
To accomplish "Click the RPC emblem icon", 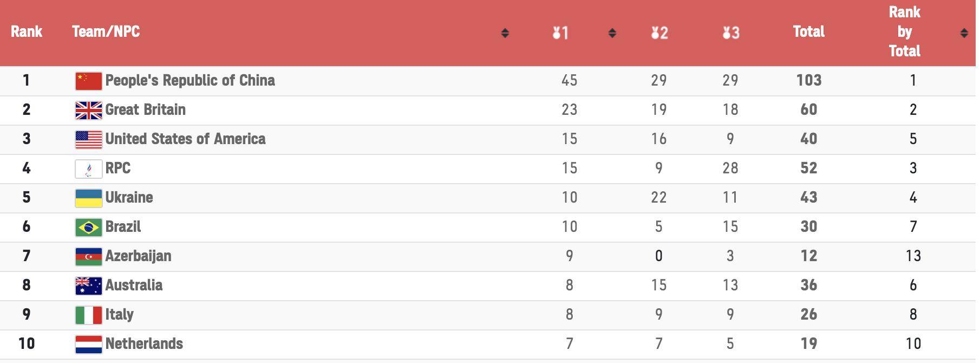I will click(88, 169).
